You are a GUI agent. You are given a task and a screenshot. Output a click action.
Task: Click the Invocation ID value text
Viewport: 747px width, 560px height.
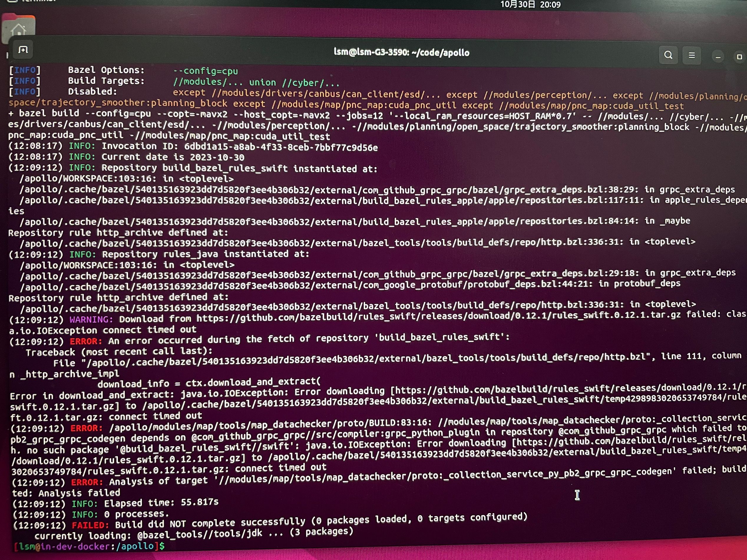tap(280, 147)
